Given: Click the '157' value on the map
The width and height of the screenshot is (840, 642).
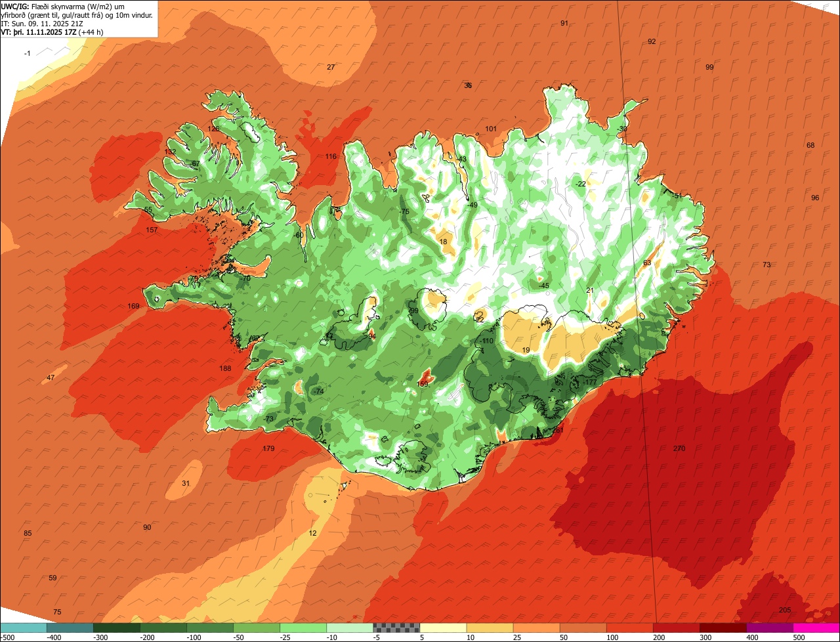Looking at the screenshot, I should click(x=152, y=230).
